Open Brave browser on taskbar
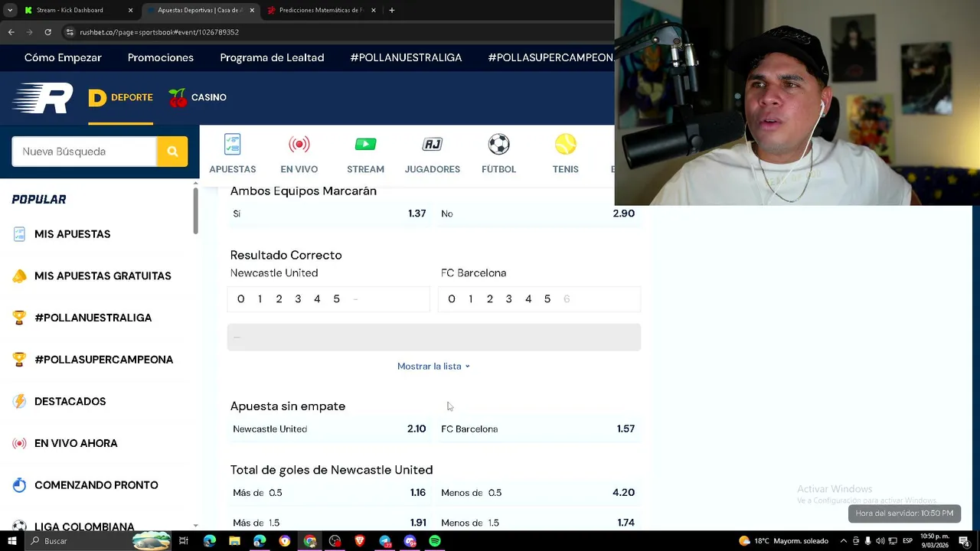This screenshot has height=551, width=980. point(360,541)
